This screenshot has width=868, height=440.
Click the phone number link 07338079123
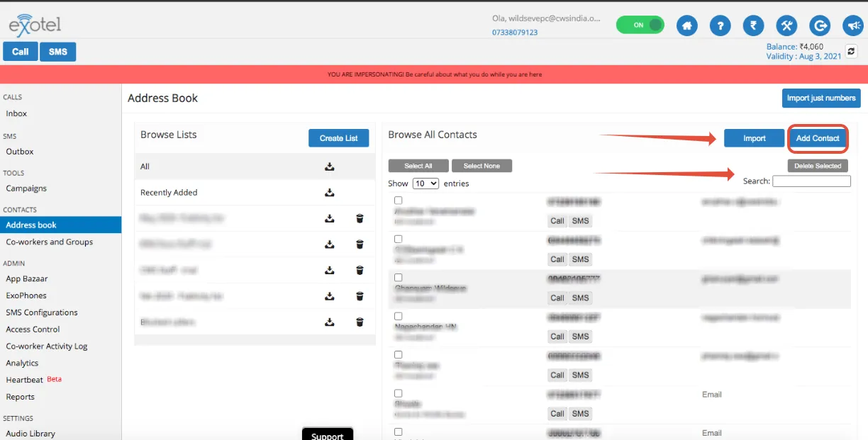click(515, 33)
